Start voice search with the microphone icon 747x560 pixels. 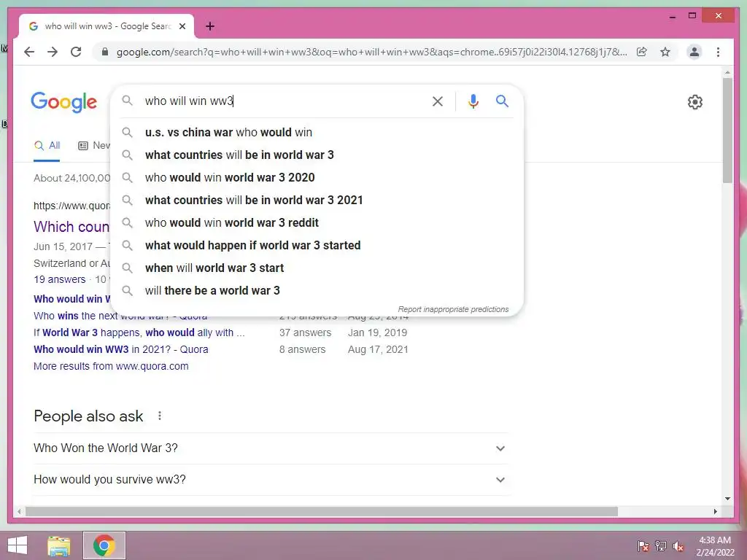pos(473,101)
